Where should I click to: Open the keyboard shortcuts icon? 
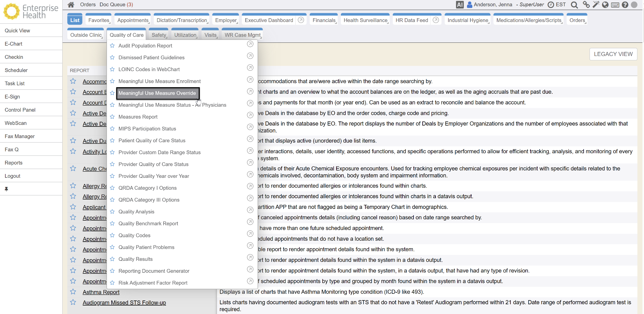click(x=615, y=5)
